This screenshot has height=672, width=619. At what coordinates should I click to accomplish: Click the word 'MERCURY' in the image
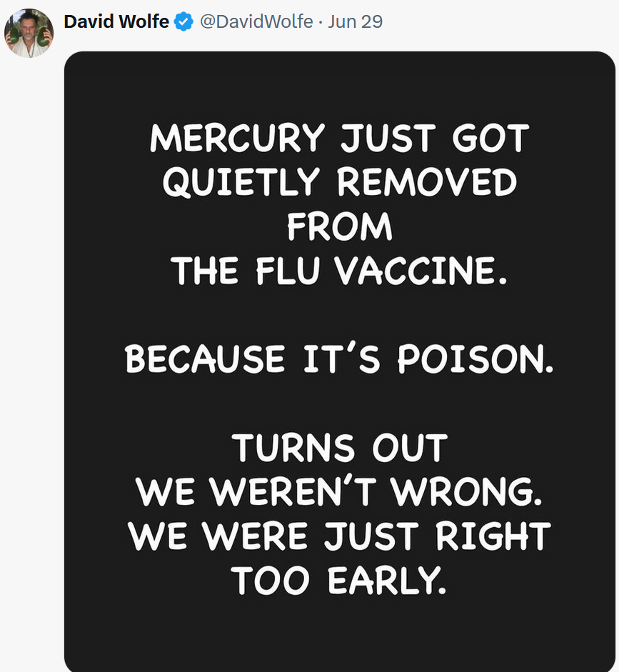tap(238, 138)
